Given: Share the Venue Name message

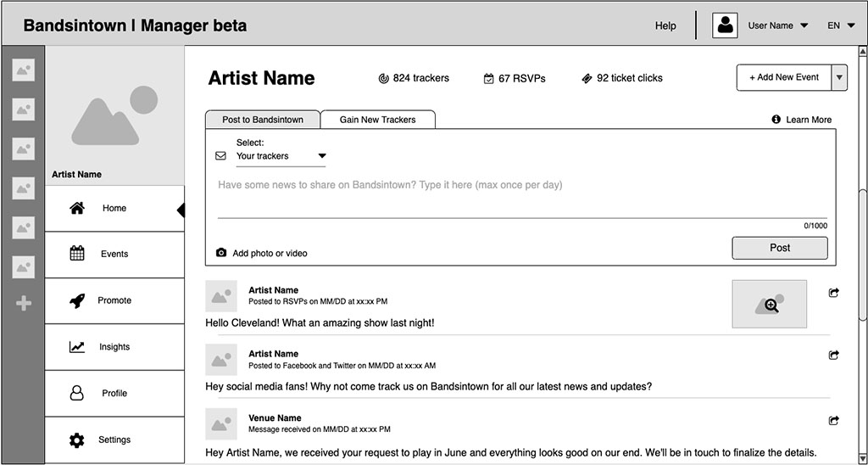Looking at the screenshot, I should click(834, 421).
